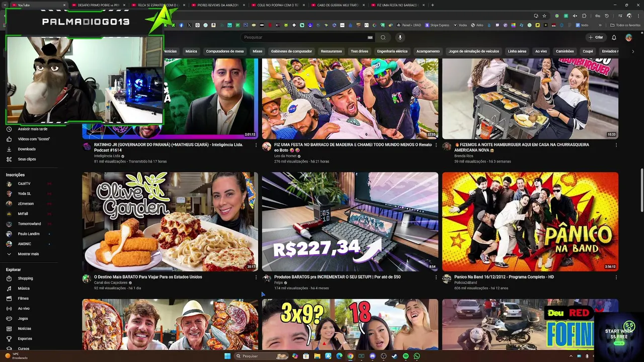Open options menu for Produtos Baratos video
Screen dimensions: 644x362
click(436, 278)
